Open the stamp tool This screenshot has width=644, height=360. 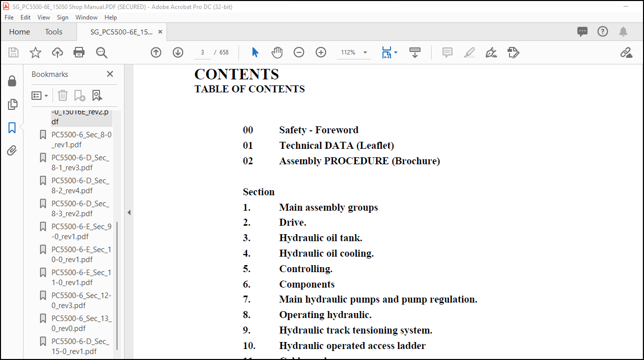point(513,52)
